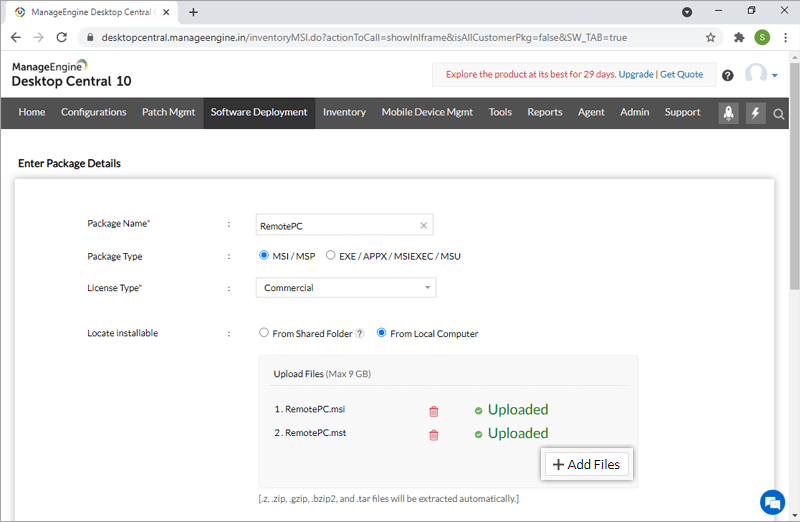Open the live chat bubble icon

click(771, 501)
